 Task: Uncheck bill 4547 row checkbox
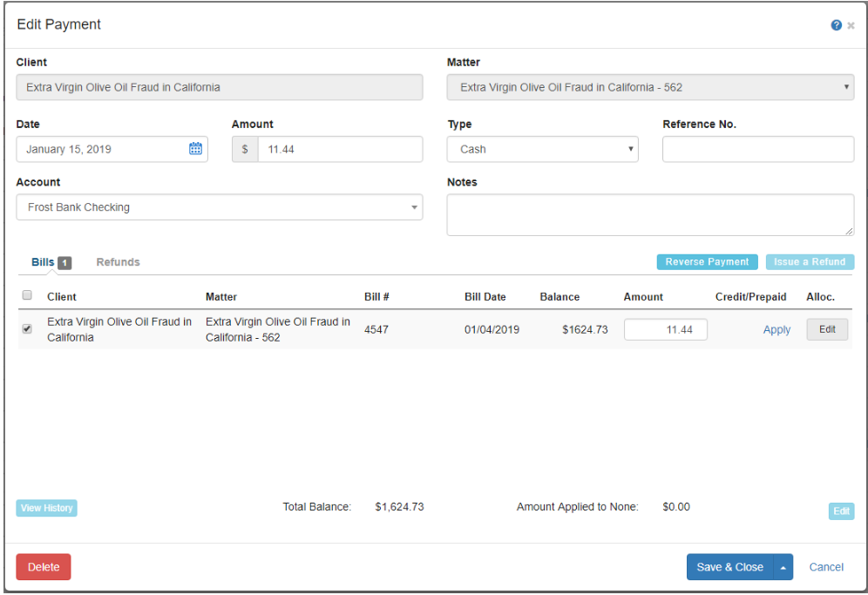pyautogui.click(x=26, y=328)
